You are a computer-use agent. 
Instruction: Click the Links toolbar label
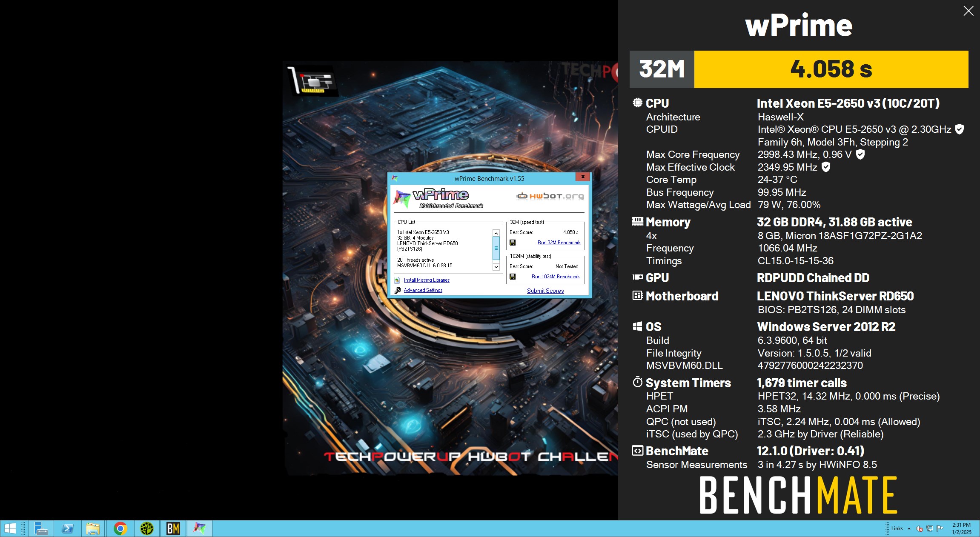(897, 528)
